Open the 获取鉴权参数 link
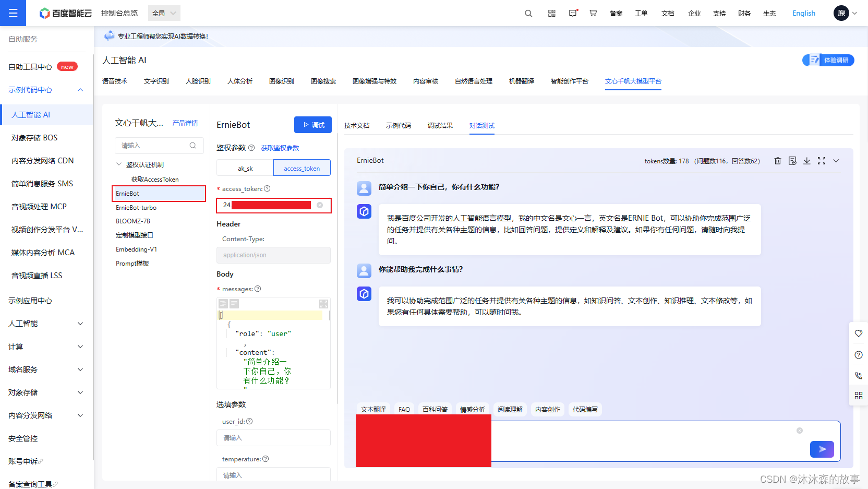Viewport: 868px width, 489px height. tap(280, 148)
